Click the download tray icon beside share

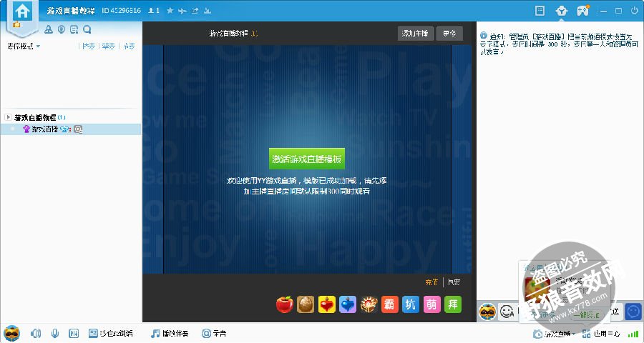point(208,11)
